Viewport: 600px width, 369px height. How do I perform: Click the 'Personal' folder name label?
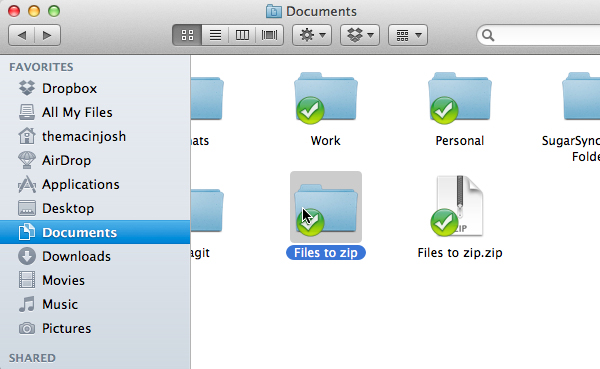click(460, 141)
